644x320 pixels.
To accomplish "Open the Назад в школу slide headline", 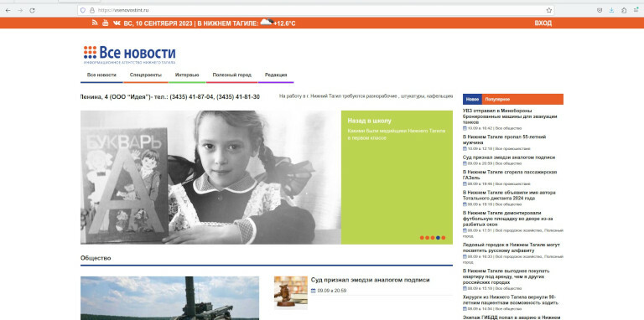I will 369,121.
